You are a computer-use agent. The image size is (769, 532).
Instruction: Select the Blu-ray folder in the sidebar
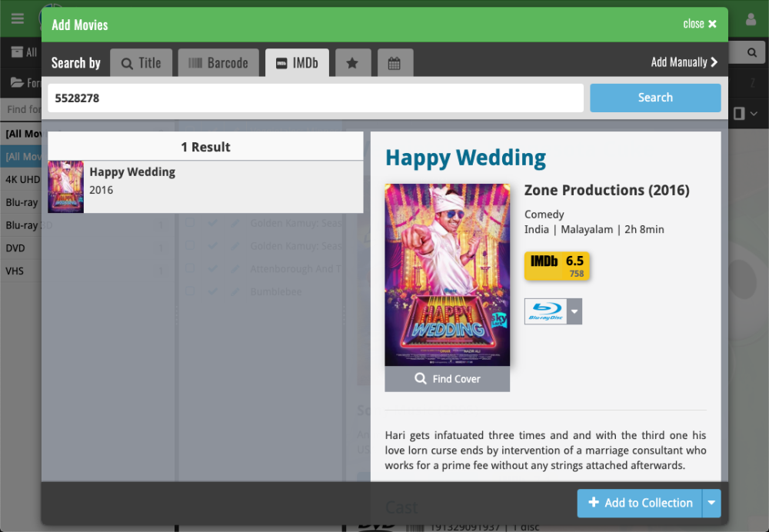tap(22, 202)
